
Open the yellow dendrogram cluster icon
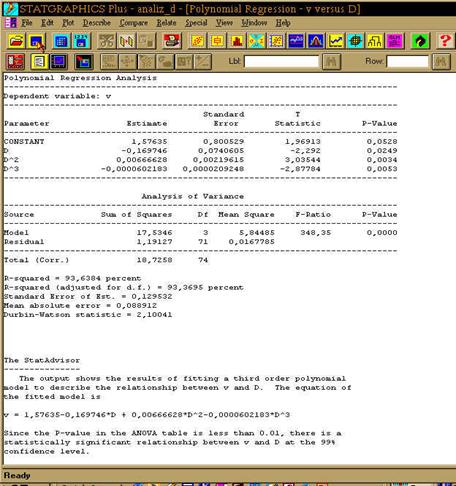(375, 41)
